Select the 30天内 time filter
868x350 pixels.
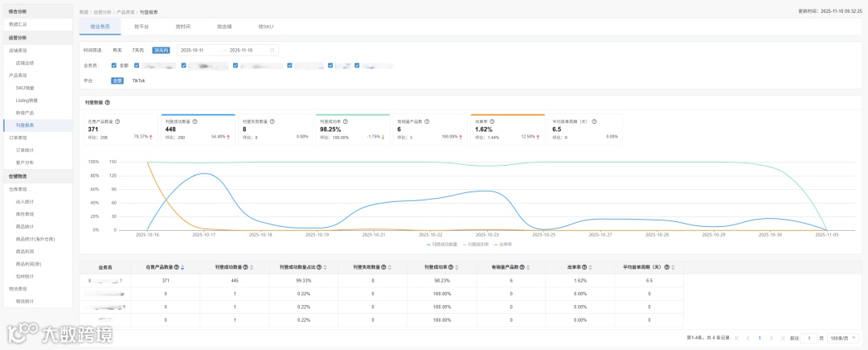161,51
